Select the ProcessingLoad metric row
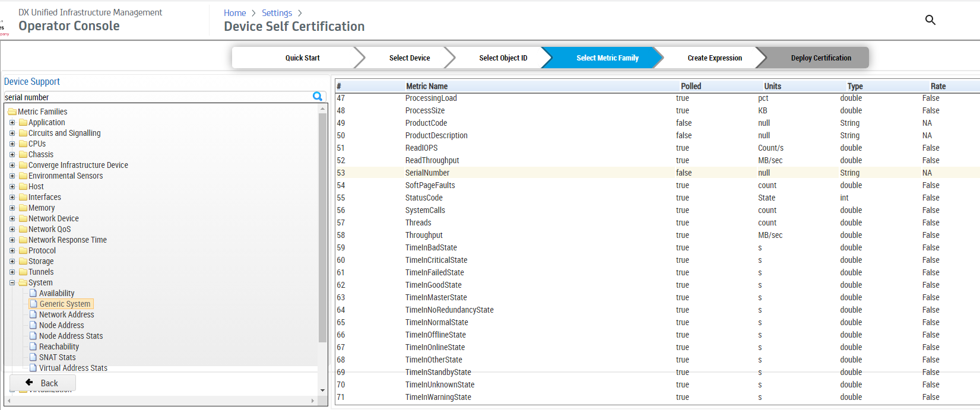The height and width of the screenshot is (410, 980). point(658,98)
